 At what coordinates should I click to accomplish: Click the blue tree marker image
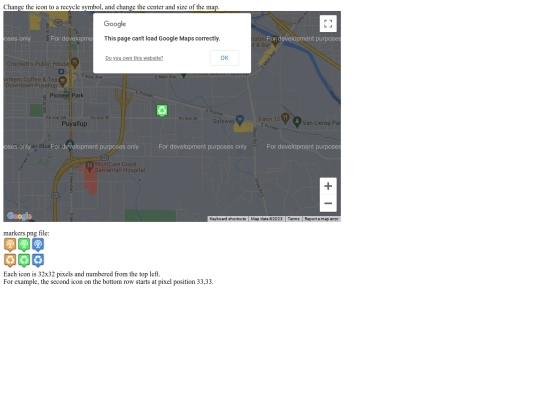[38, 245]
